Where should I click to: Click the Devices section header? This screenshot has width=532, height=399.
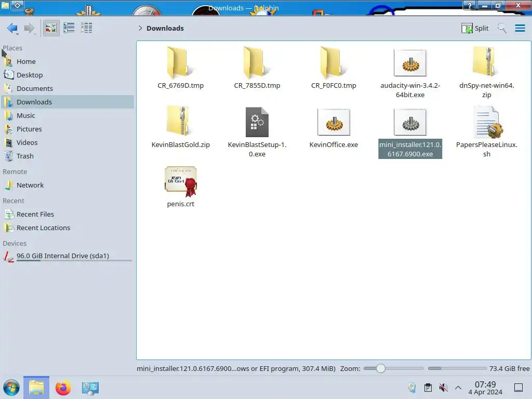(x=15, y=243)
